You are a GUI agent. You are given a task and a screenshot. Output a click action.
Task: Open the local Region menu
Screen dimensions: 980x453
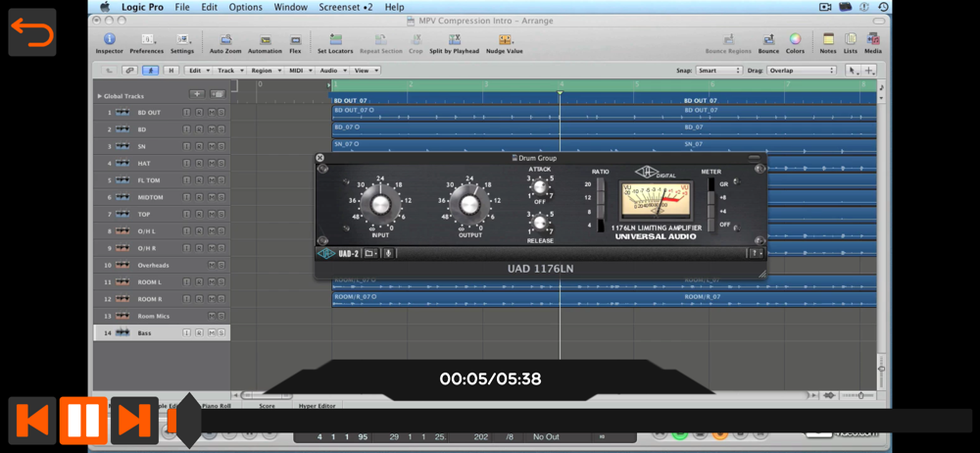[267, 71]
